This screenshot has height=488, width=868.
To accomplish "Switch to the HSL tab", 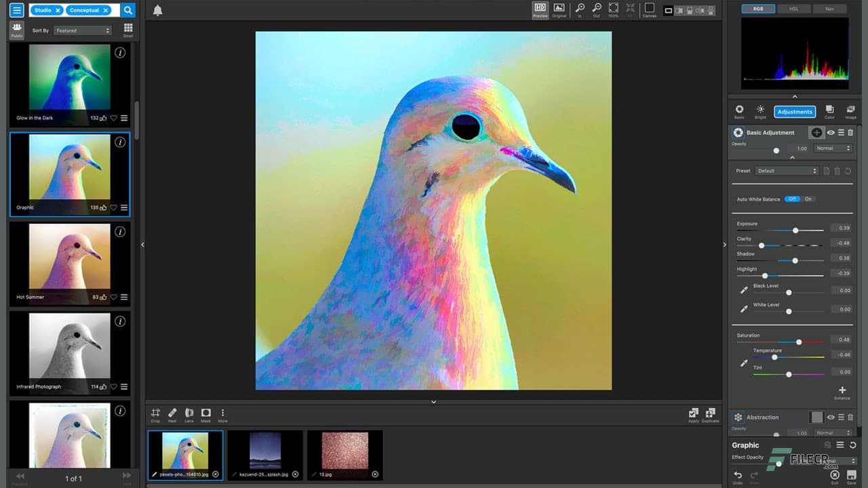I will click(x=794, y=9).
